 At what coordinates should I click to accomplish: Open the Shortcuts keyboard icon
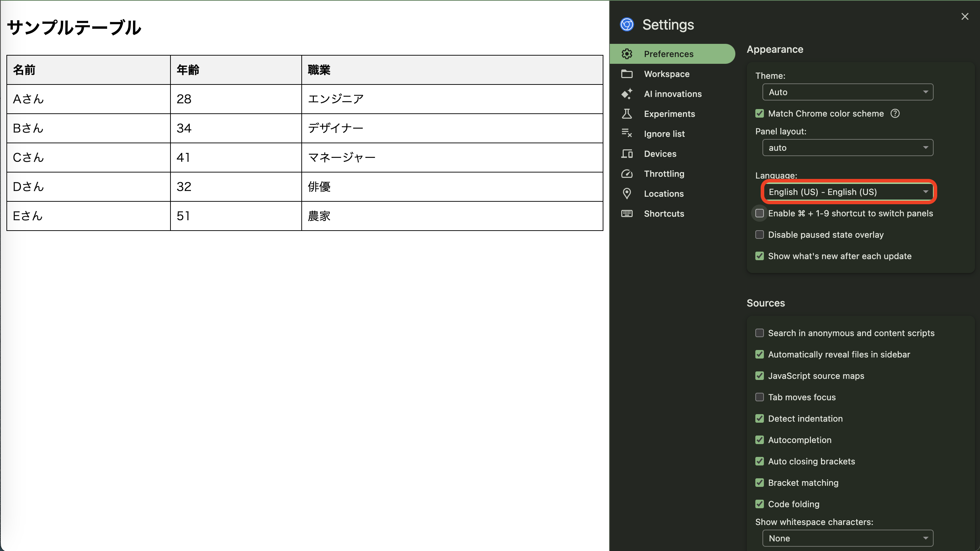click(627, 213)
